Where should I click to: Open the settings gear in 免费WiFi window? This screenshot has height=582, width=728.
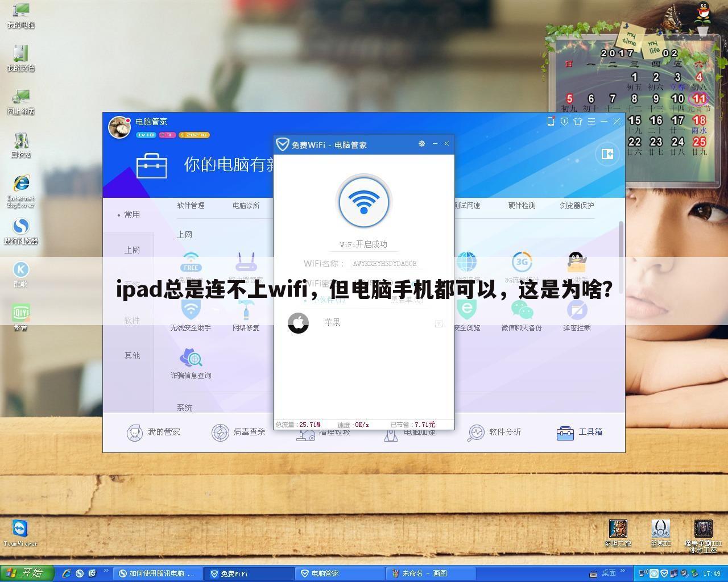pyautogui.click(x=421, y=144)
